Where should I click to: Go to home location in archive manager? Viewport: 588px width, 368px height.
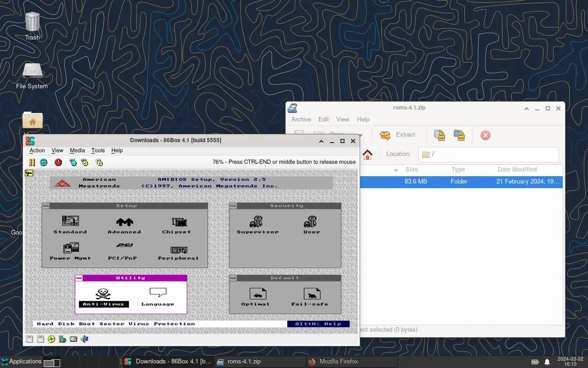pyautogui.click(x=367, y=154)
